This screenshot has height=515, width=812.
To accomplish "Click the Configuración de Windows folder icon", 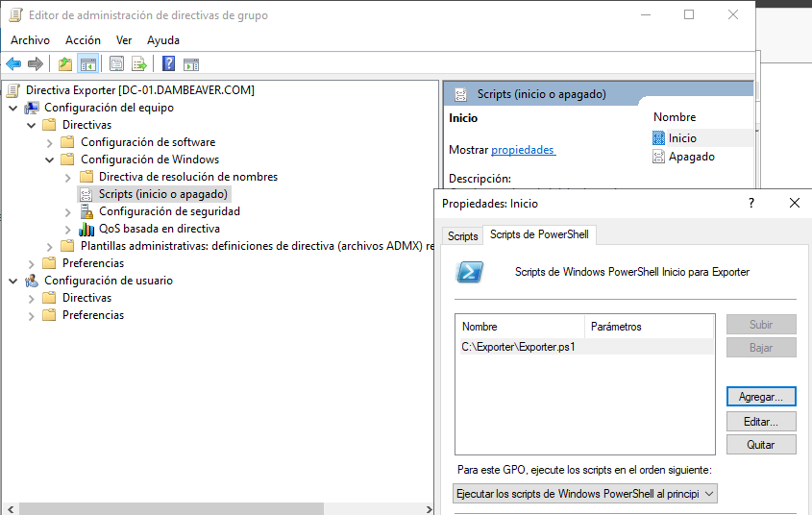I will click(67, 159).
